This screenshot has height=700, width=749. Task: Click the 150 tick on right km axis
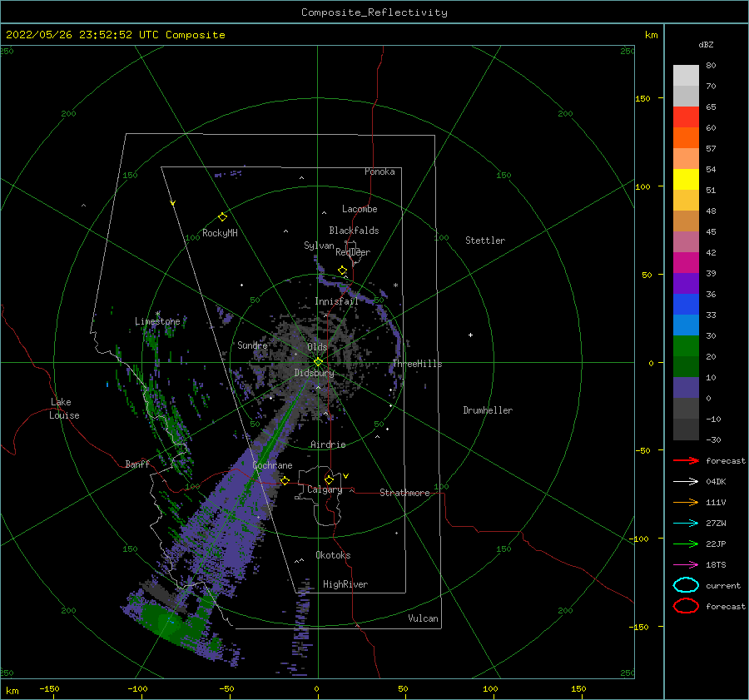click(642, 98)
